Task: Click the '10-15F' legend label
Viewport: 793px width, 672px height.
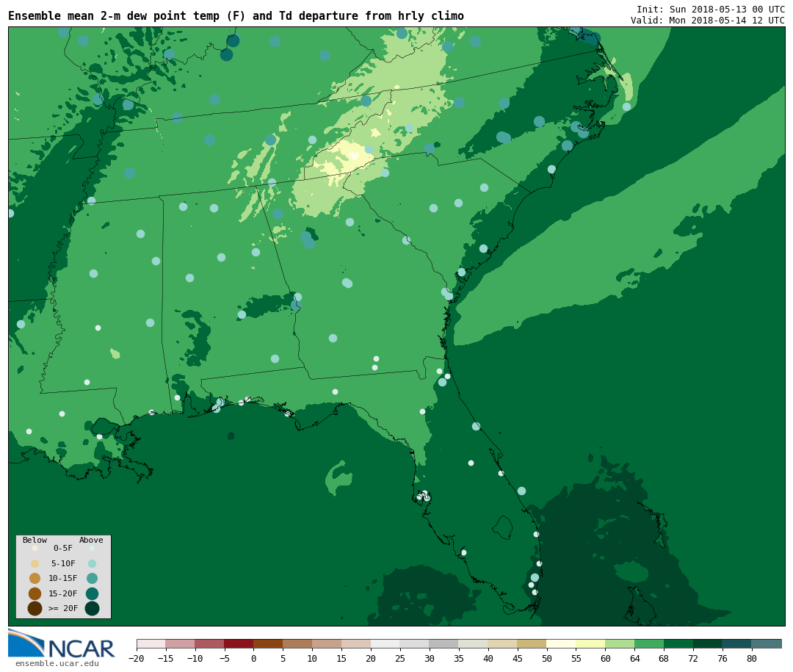Action: (63, 579)
